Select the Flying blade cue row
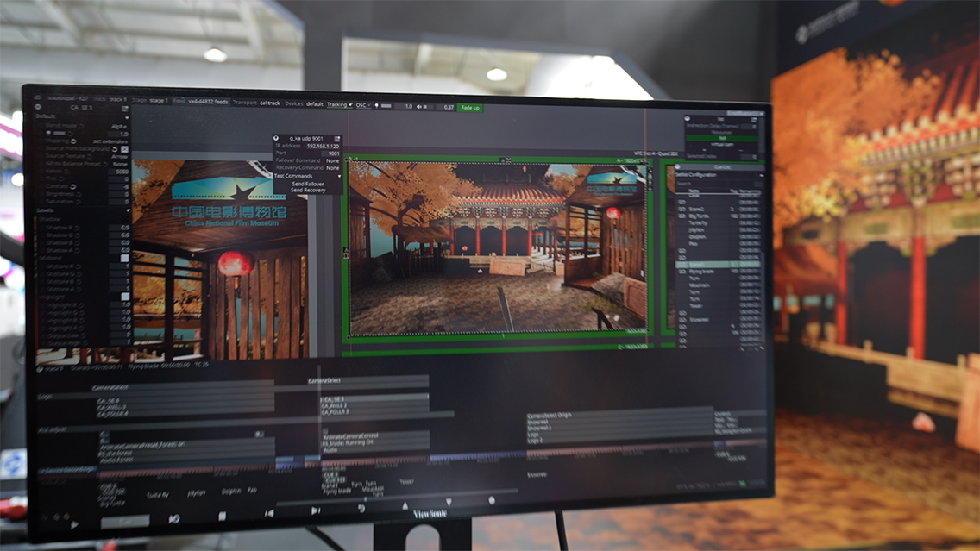 click(719, 272)
